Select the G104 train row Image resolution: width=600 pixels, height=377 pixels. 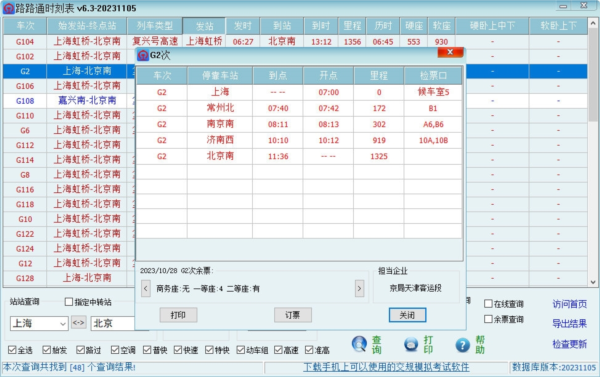[x=295, y=41]
